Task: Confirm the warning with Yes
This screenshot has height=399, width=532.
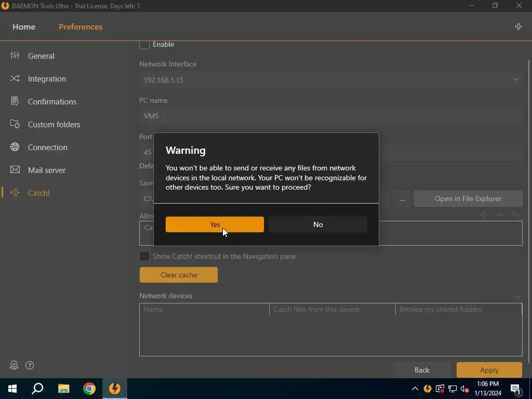Action: point(215,224)
